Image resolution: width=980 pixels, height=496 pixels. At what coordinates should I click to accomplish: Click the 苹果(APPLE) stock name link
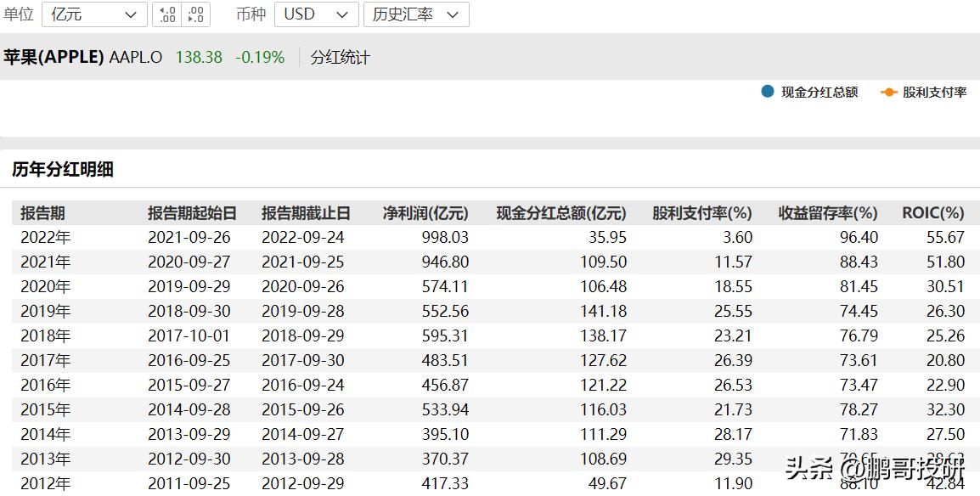(53, 57)
